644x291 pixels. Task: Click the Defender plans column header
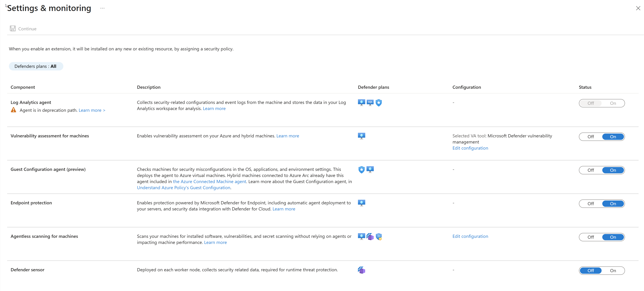(373, 87)
